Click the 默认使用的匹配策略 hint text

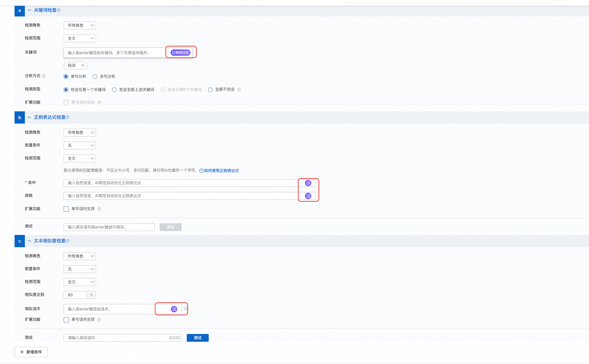131,171
